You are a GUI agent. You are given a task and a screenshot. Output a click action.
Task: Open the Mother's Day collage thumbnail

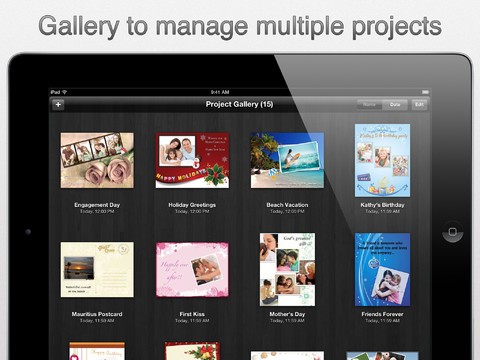click(287, 269)
